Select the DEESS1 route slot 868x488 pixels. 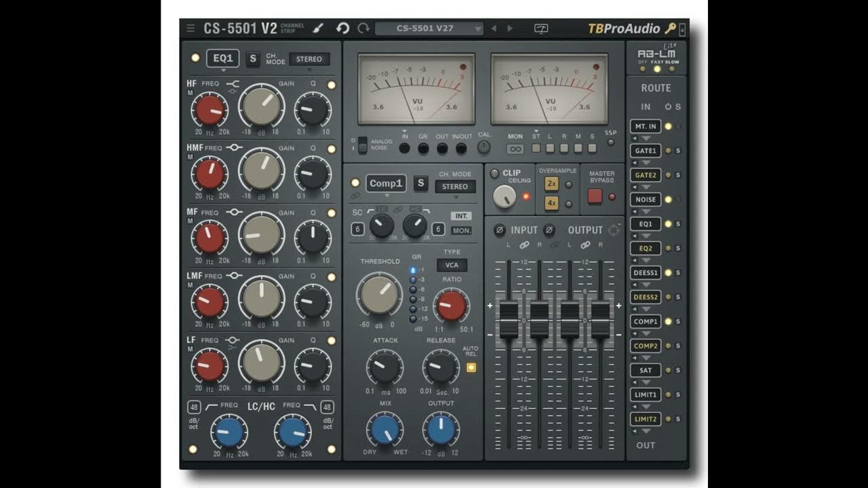click(646, 272)
